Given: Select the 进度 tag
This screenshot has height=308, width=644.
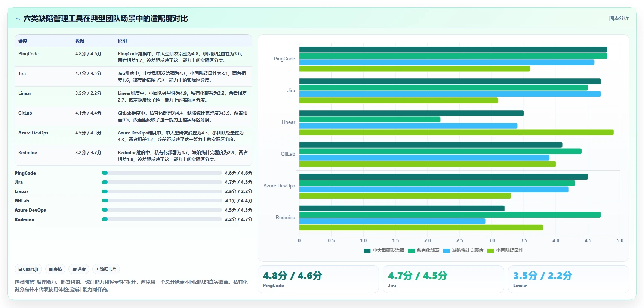Looking at the screenshot, I should pyautogui.click(x=79, y=269).
